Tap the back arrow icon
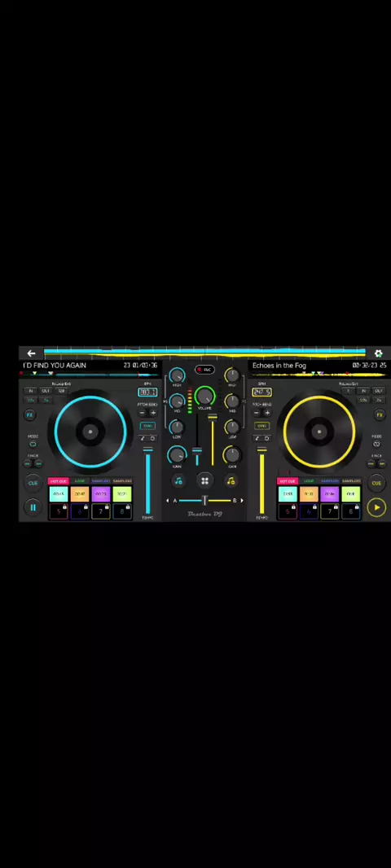 [31, 353]
